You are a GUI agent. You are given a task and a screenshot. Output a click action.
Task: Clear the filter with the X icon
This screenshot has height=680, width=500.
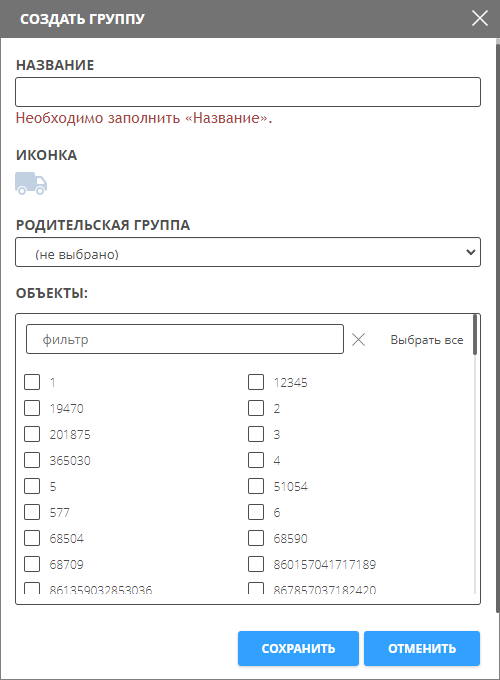pos(358,340)
